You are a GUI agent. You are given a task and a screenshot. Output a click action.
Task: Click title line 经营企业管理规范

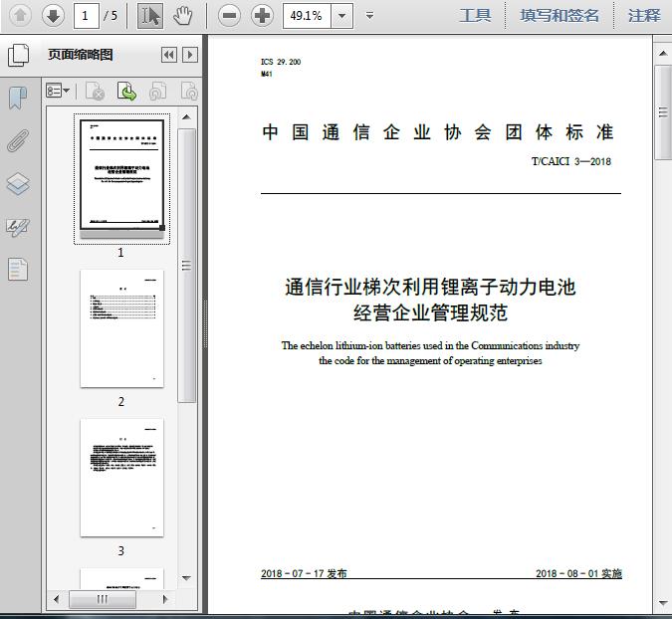[x=431, y=312]
